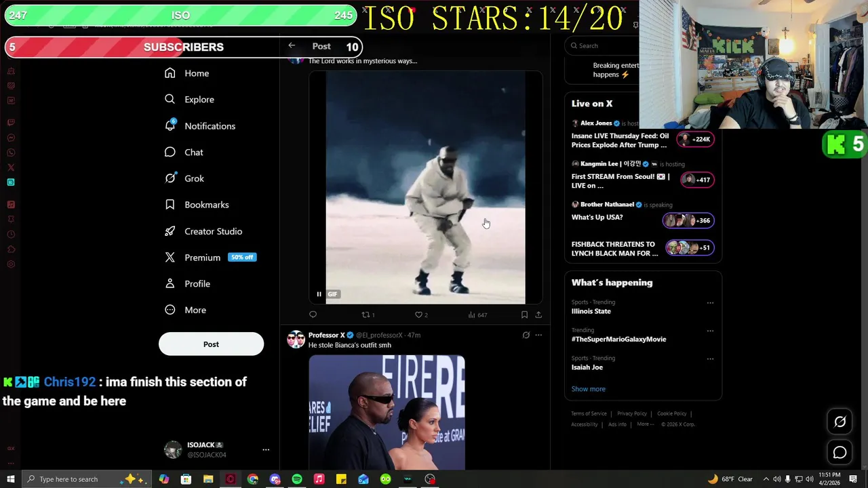
Task: Open First STREAM From Seoul broadcast
Action: (x=643, y=176)
